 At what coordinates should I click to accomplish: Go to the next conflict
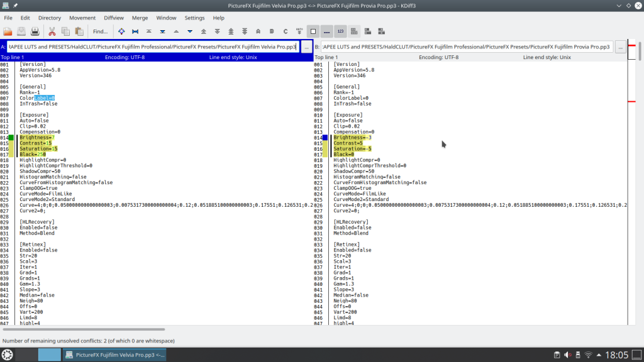pyautogui.click(x=217, y=31)
